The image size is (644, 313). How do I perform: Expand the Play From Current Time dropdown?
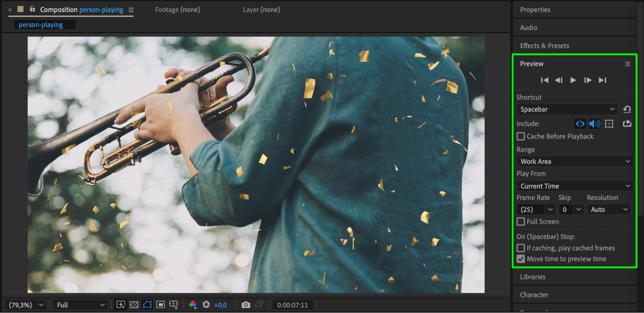point(575,186)
